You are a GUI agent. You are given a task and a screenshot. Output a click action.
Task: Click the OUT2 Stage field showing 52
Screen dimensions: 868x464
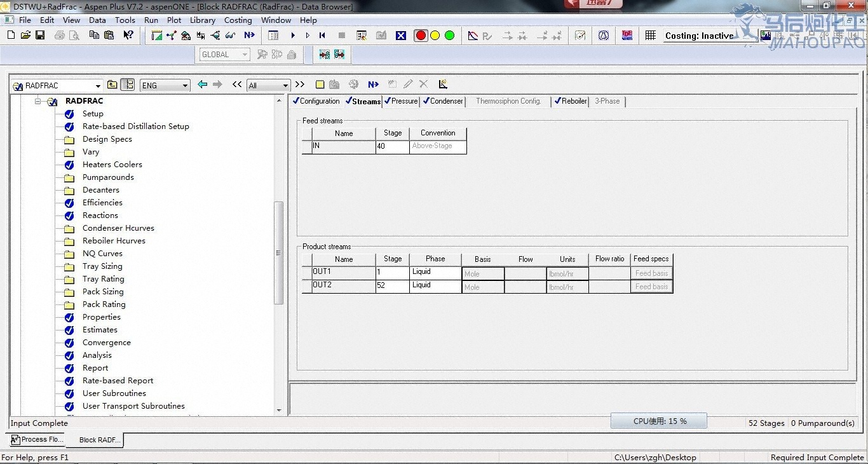pyautogui.click(x=392, y=286)
